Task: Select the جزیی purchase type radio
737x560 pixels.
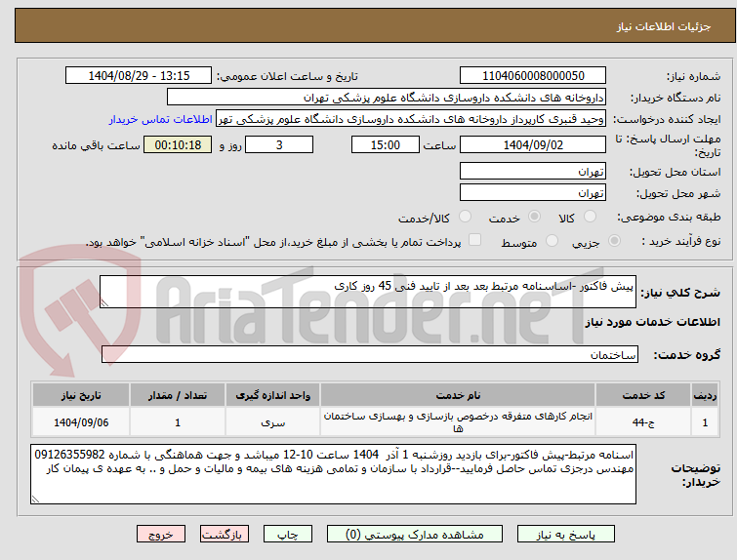Action: click(614, 241)
